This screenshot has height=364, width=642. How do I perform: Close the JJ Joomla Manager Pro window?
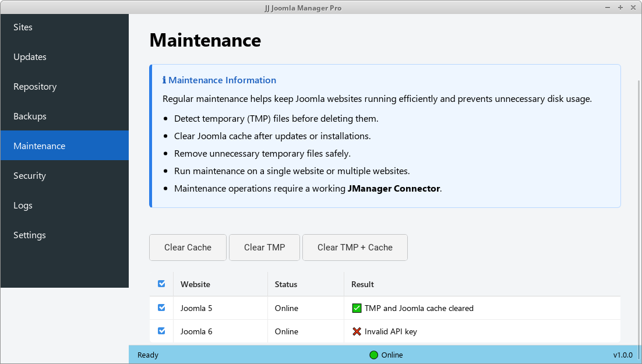coord(633,8)
